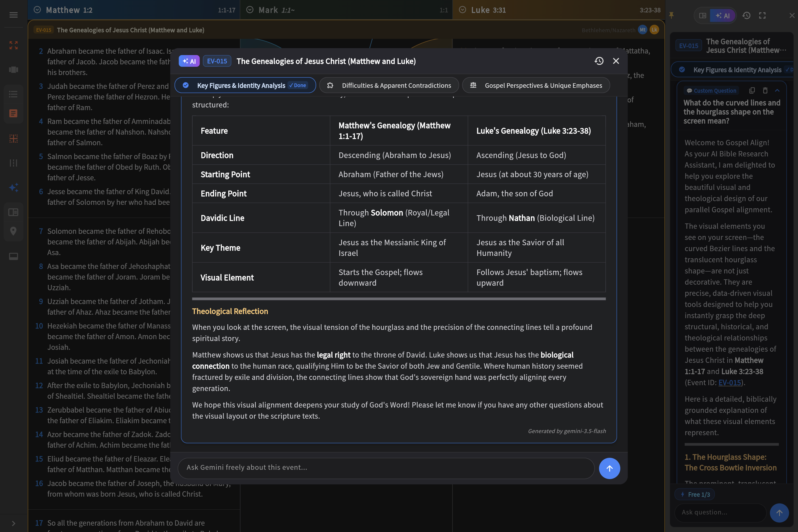Click 'The Hourglass Shape' heading in side panel

[x=730, y=462]
